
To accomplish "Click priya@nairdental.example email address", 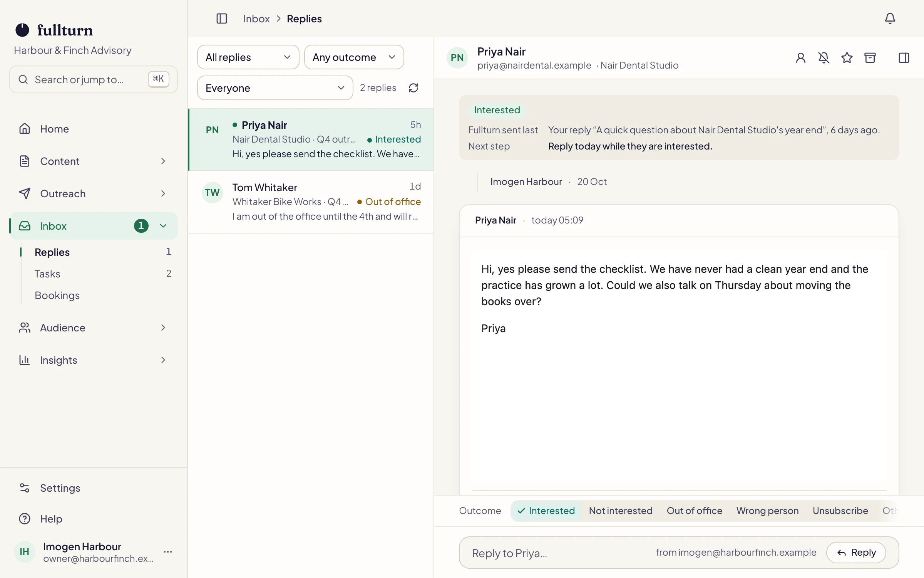I will [534, 65].
